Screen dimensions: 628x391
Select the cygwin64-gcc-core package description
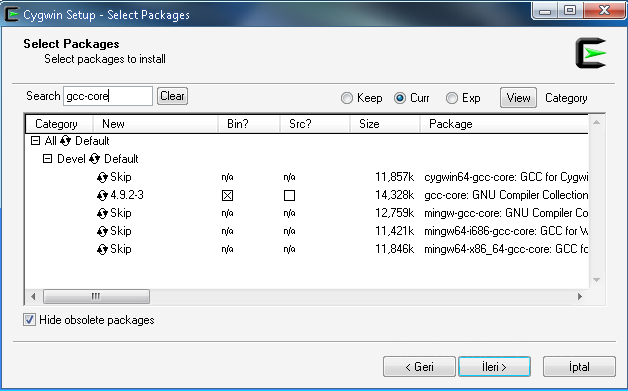point(506,177)
